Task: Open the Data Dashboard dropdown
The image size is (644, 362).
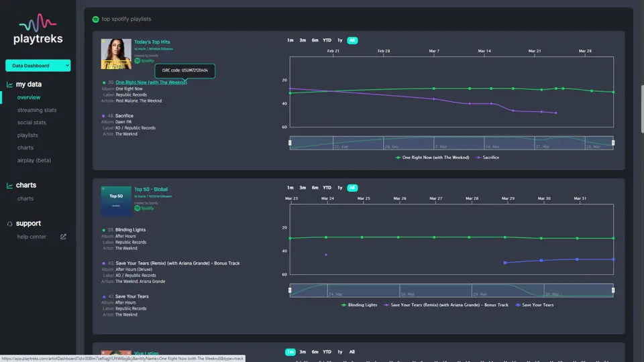Action: pyautogui.click(x=38, y=66)
